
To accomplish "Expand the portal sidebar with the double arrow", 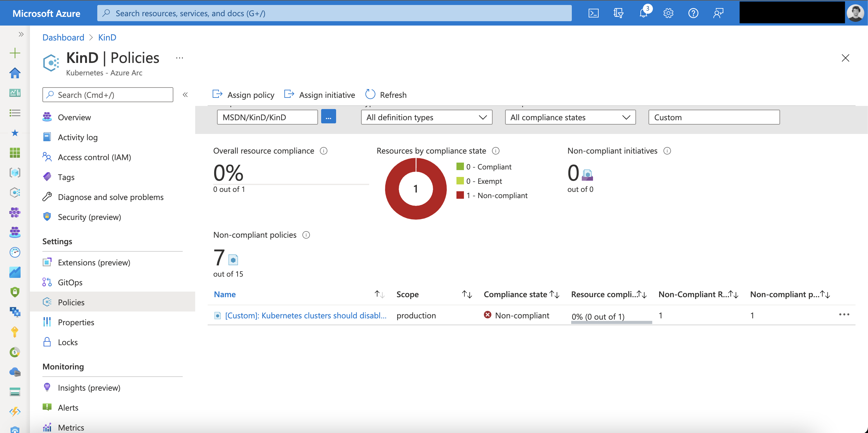I will click(21, 34).
